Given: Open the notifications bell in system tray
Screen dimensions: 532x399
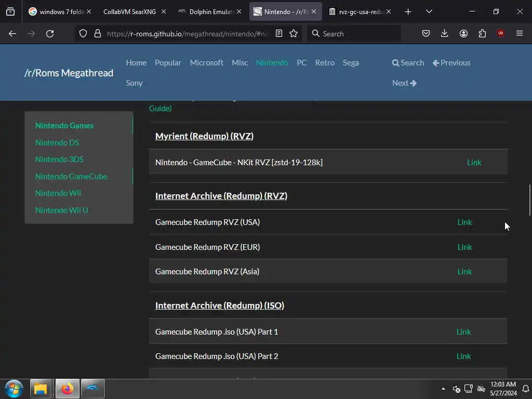Looking at the screenshot, I should [526, 389].
